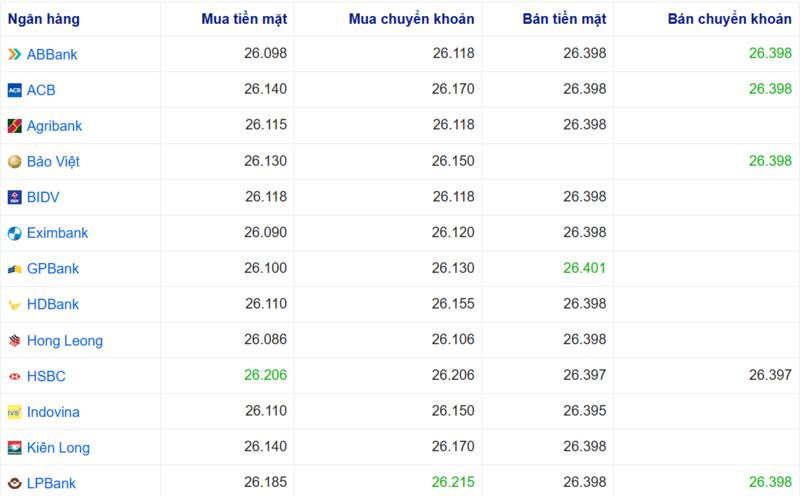Sort by Bán tiền mặt column header
Image resolution: width=800 pixels, height=496 pixels.
[564, 19]
